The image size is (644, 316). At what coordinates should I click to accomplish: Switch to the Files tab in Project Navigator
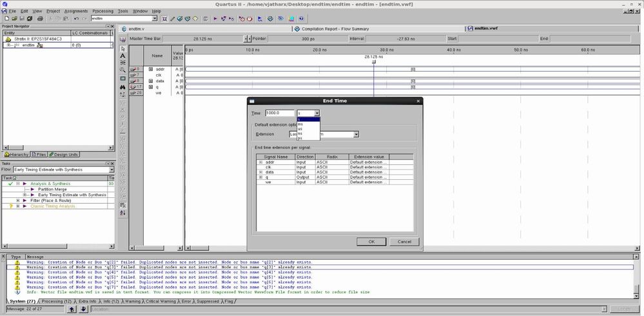tap(39, 155)
